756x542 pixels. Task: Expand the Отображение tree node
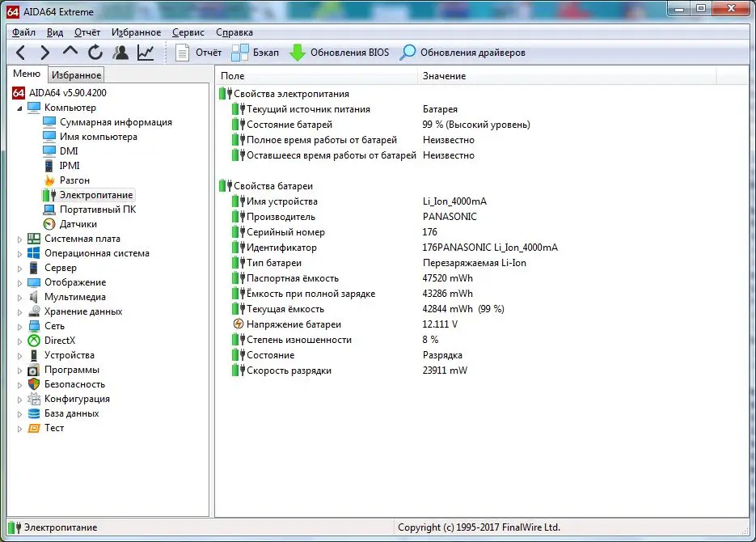(19, 283)
